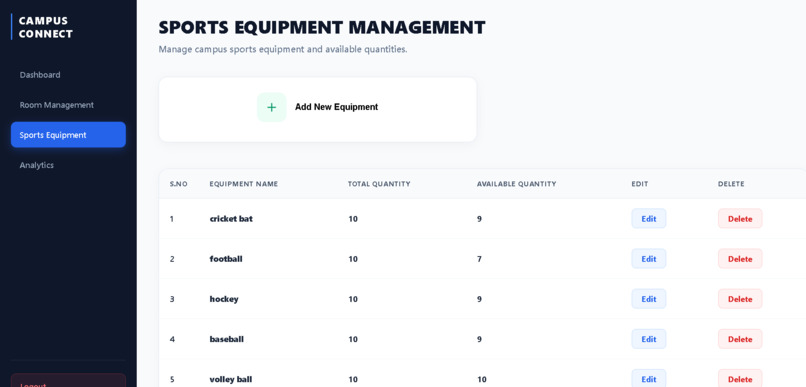
Task: Delete the hockey entry
Action: click(740, 299)
